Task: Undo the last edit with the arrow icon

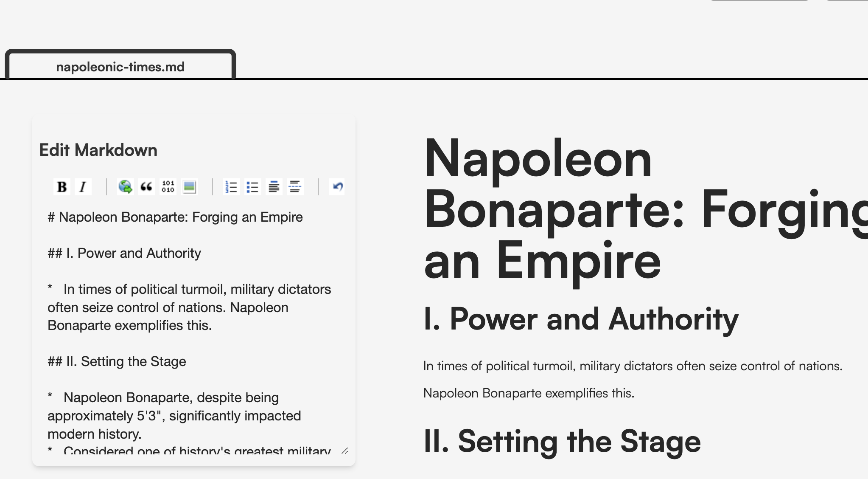Action: pos(337,187)
